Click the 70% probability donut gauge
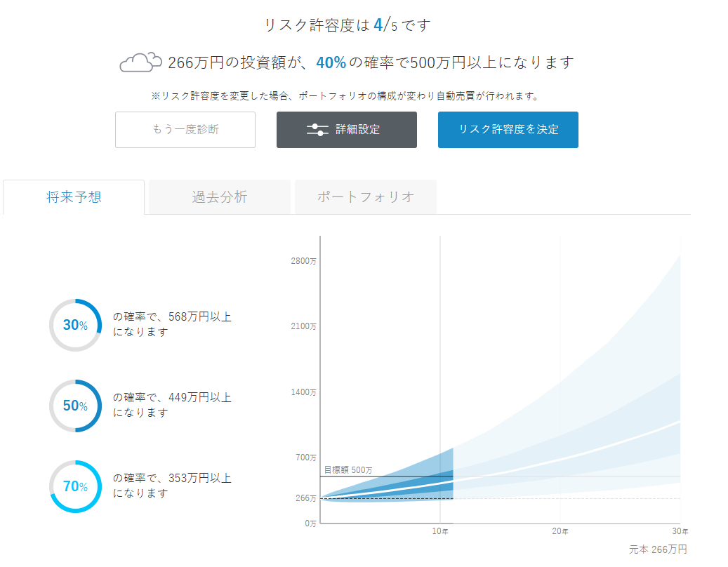728x567 pixels. click(x=74, y=486)
